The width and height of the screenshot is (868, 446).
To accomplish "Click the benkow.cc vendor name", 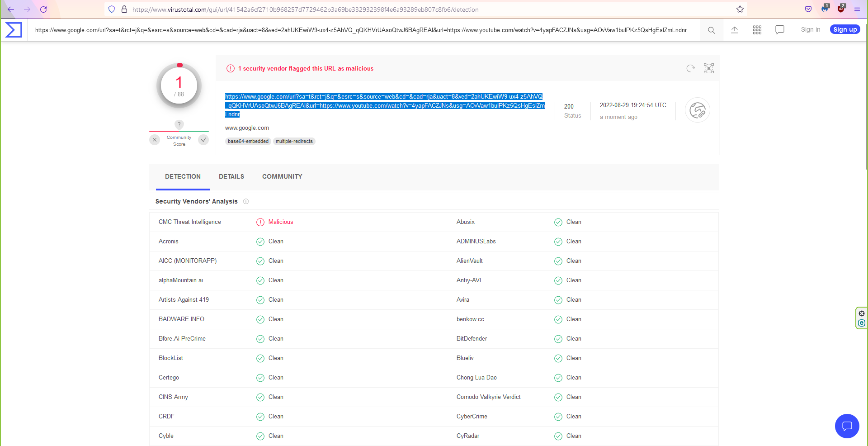I will click(470, 319).
